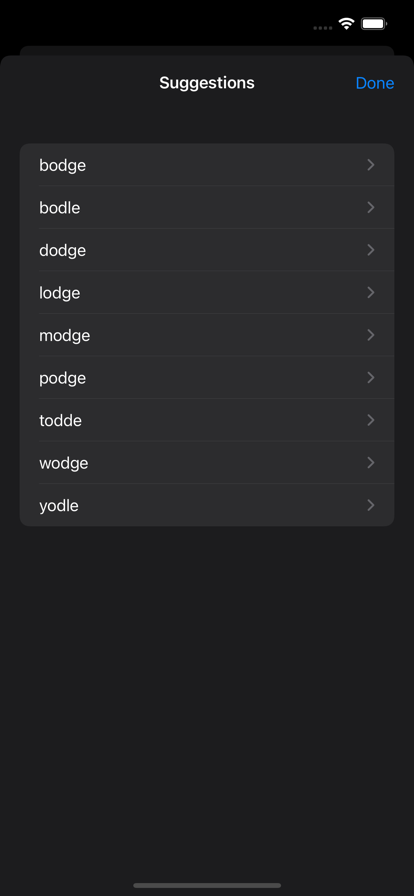The width and height of the screenshot is (414, 896).
Task: Click the chevron icon on wodge row
Action: click(371, 463)
